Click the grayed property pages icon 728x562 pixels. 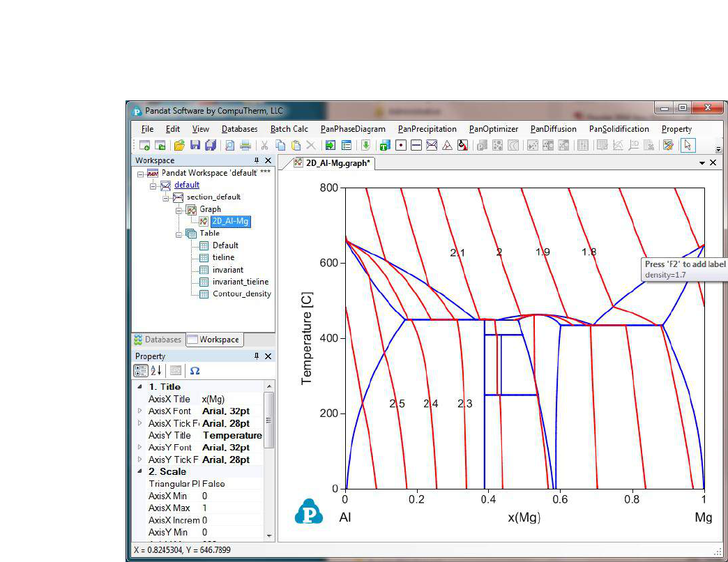(176, 370)
